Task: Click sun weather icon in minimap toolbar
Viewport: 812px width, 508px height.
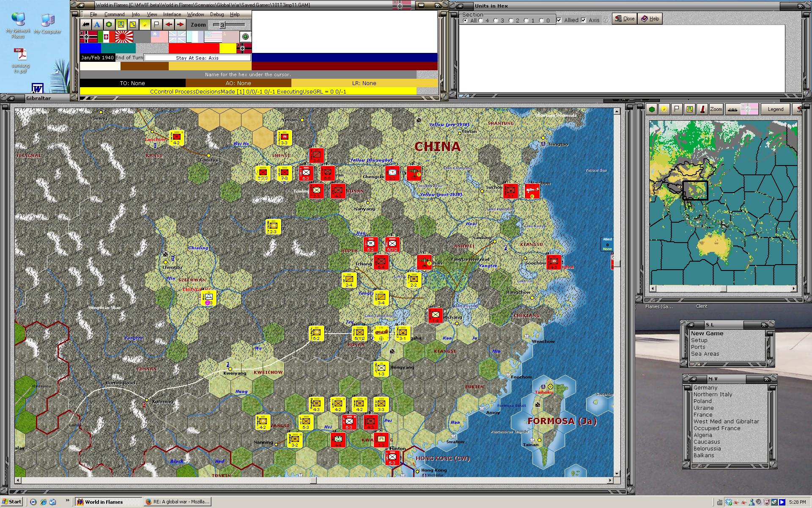Action: [x=664, y=109]
